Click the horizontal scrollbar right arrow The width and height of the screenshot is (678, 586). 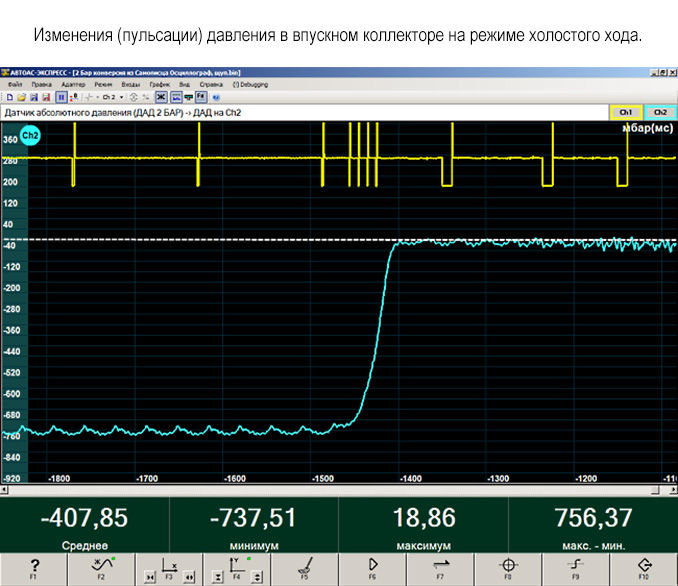(x=674, y=490)
